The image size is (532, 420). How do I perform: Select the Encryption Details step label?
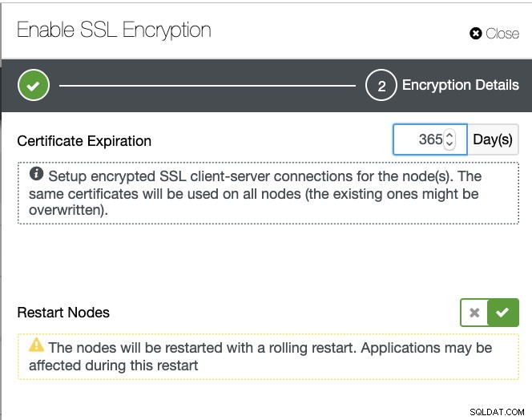(461, 85)
